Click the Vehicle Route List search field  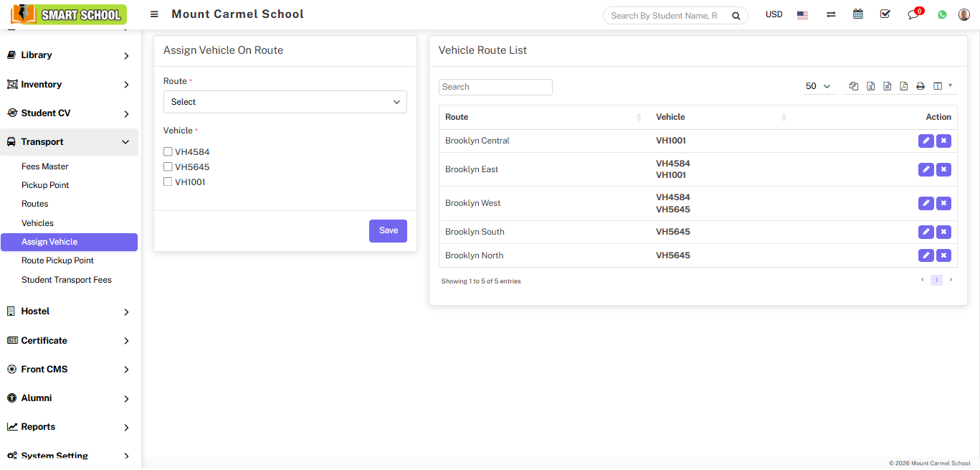click(x=495, y=87)
